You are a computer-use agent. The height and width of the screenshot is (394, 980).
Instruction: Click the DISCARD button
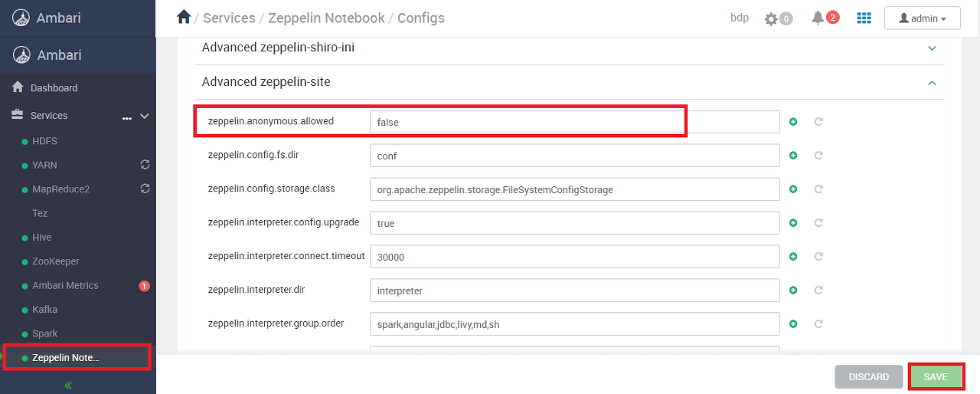[x=868, y=377]
